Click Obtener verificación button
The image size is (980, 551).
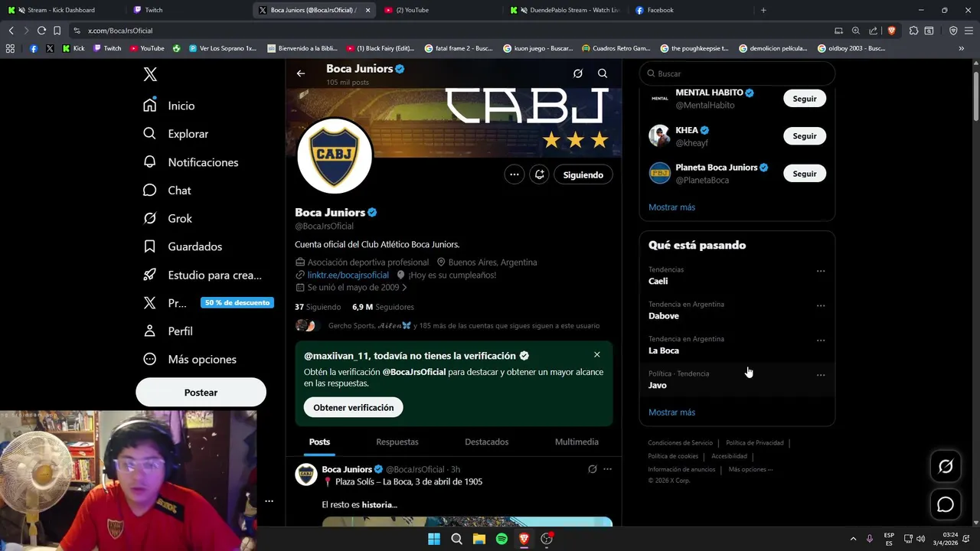coord(354,408)
